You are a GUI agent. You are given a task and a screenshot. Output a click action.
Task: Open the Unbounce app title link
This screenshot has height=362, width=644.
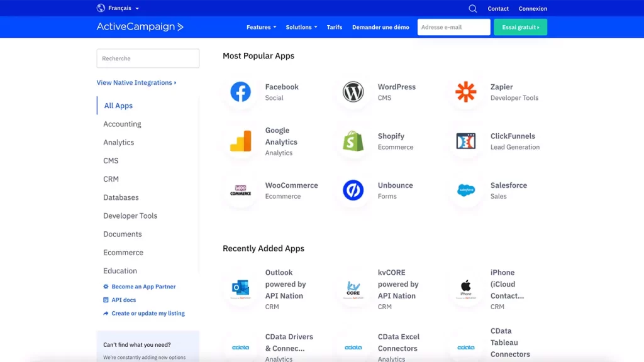click(395, 185)
